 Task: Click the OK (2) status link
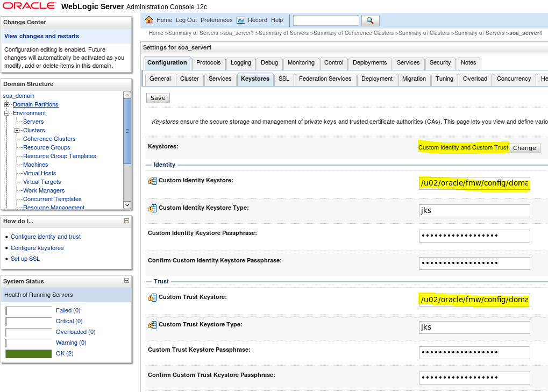click(65, 354)
